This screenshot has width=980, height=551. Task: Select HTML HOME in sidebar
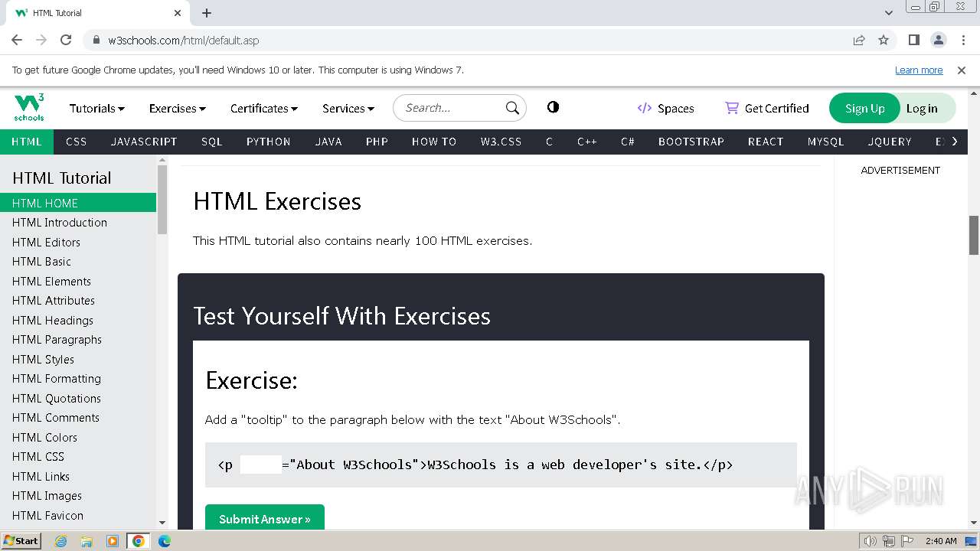(78, 203)
